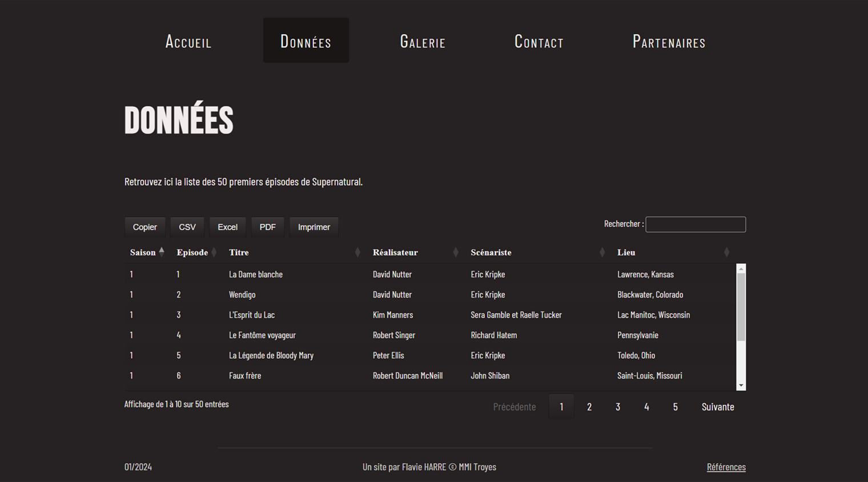Click location 'Blackwater, Colorado' cell
868x482 pixels.
click(x=650, y=295)
